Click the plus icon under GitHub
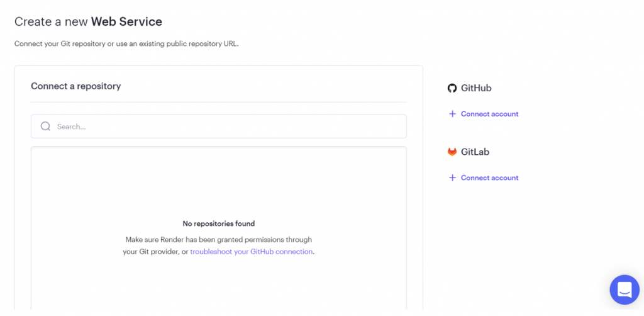 pos(452,114)
